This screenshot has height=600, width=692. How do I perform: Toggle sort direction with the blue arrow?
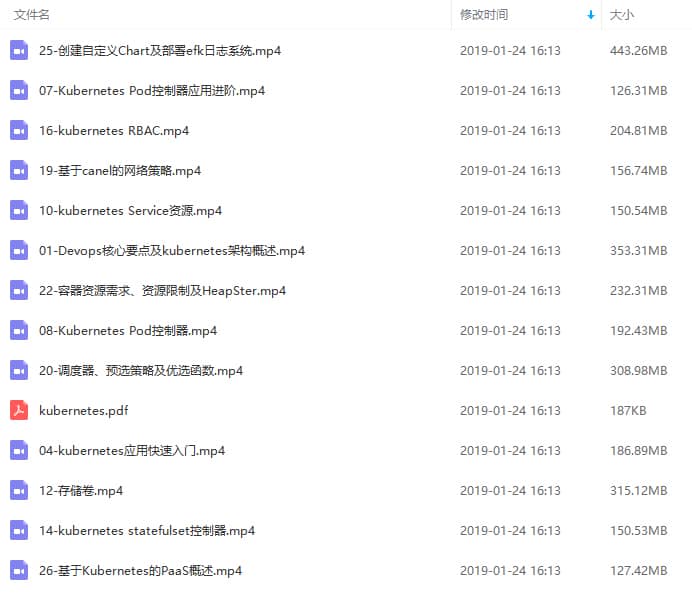(590, 15)
